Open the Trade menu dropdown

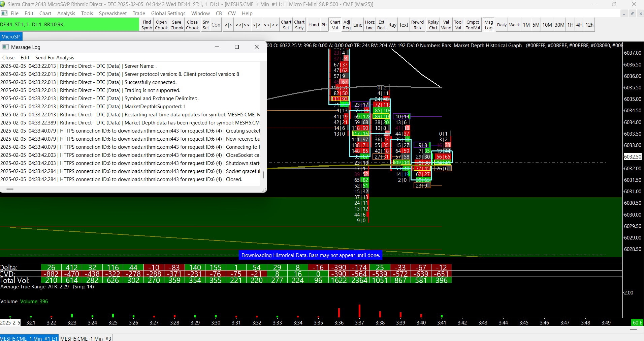pyautogui.click(x=139, y=13)
